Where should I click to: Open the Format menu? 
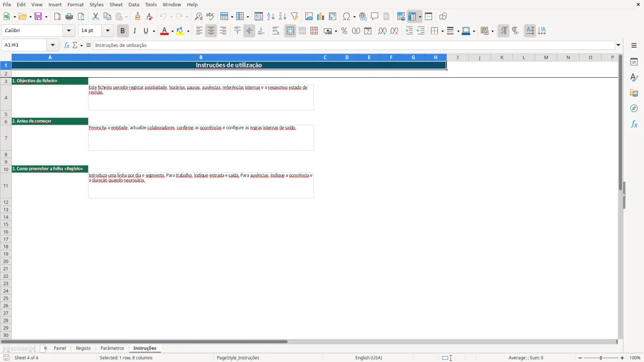point(76,4)
